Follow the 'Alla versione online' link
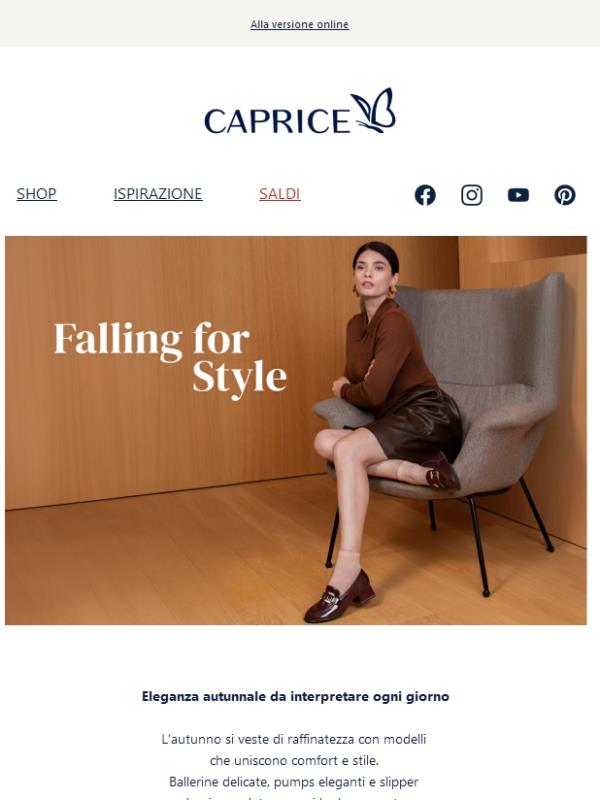This screenshot has width=600, height=800. [x=299, y=24]
